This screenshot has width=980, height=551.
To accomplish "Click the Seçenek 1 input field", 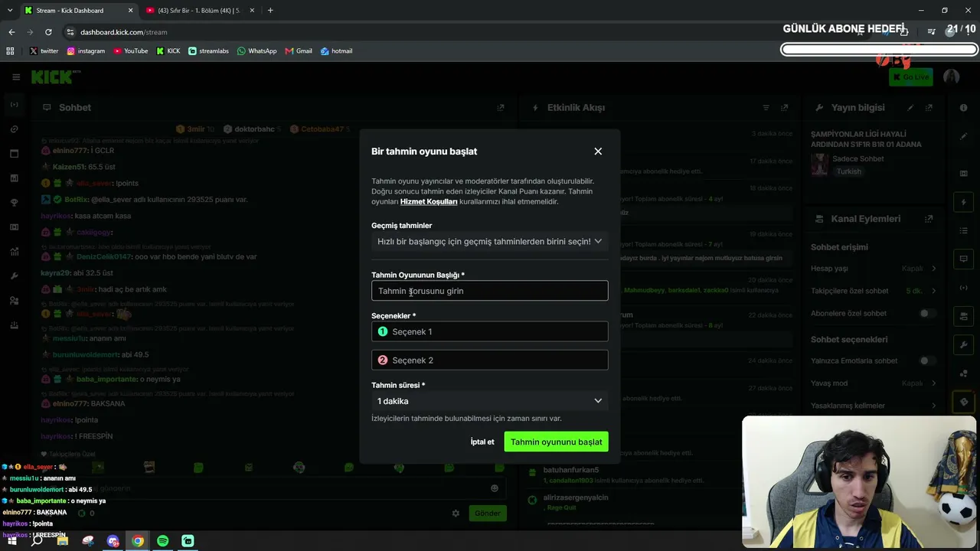I will click(490, 331).
